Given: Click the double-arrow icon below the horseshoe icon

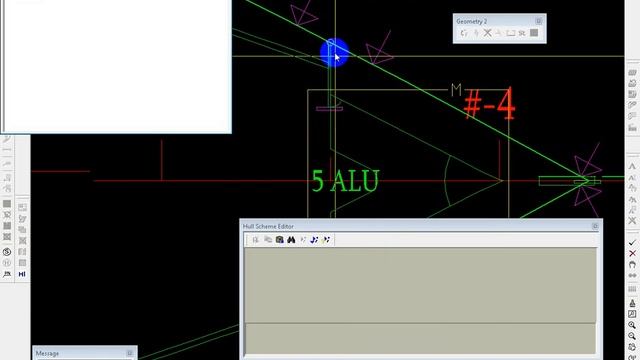Looking at the screenshot, I should coord(632,276).
